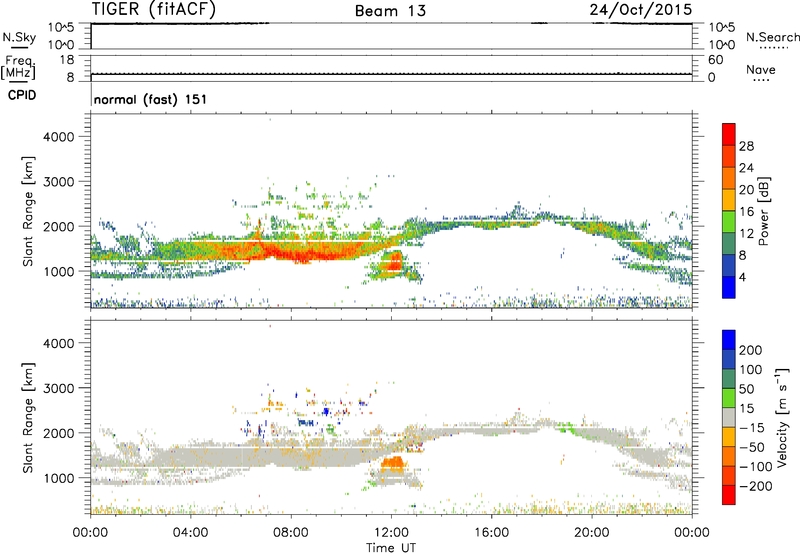Click the 15 tick on velocity colorbar
Screen dimensions: 800x554
pyautogui.click(x=747, y=408)
